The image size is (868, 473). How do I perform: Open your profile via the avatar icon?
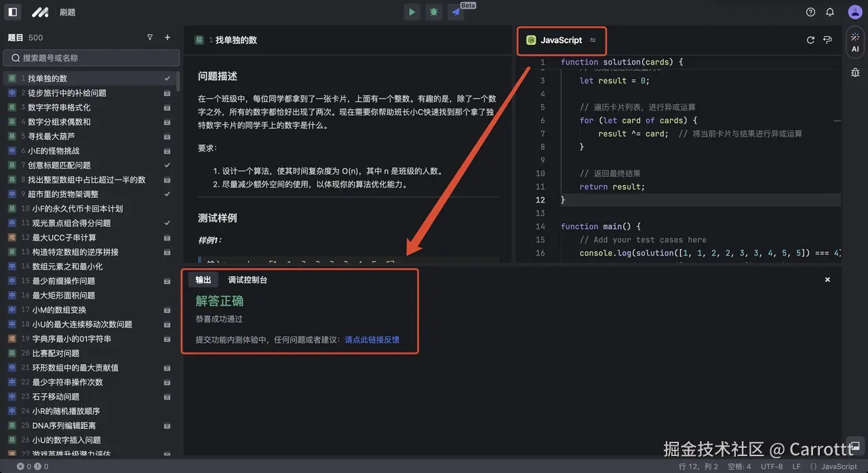(855, 12)
